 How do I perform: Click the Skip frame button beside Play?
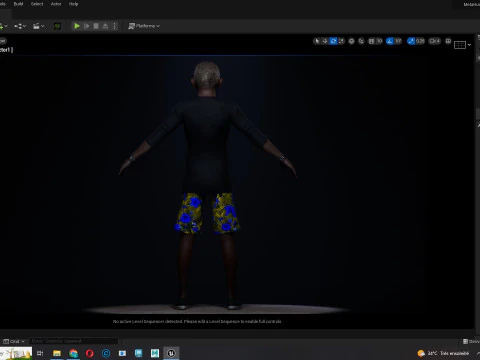click(87, 26)
